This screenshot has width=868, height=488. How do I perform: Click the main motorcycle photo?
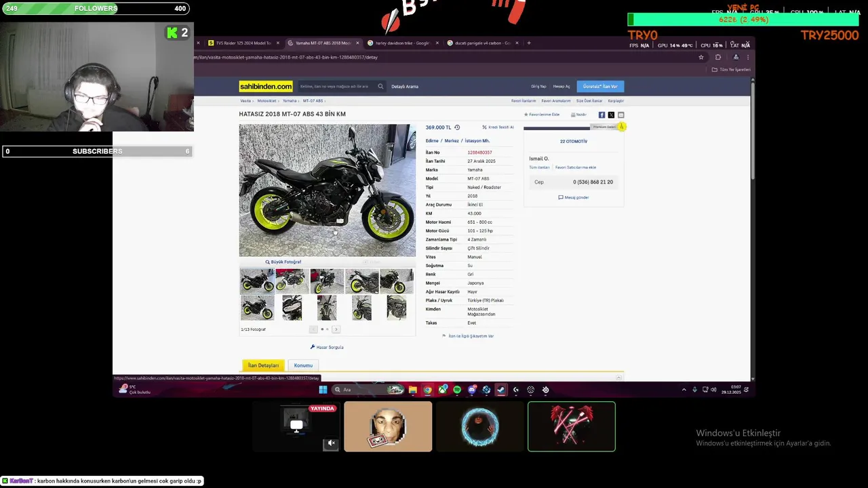tap(327, 190)
